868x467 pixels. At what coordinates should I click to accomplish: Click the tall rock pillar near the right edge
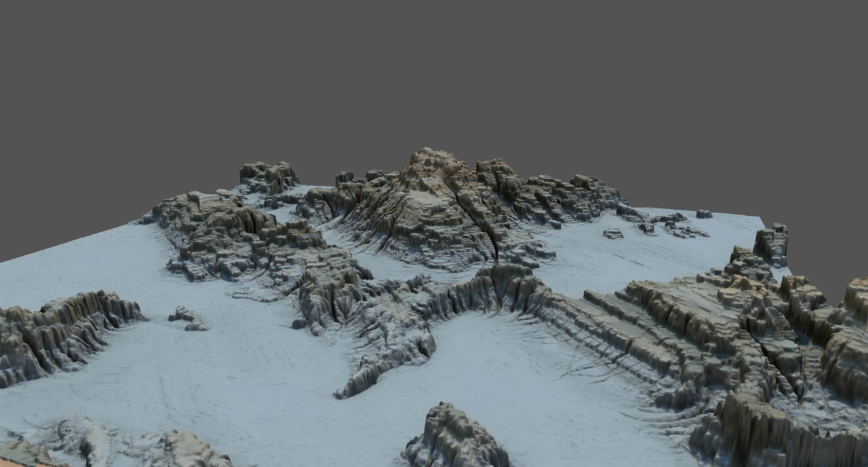[772, 243]
